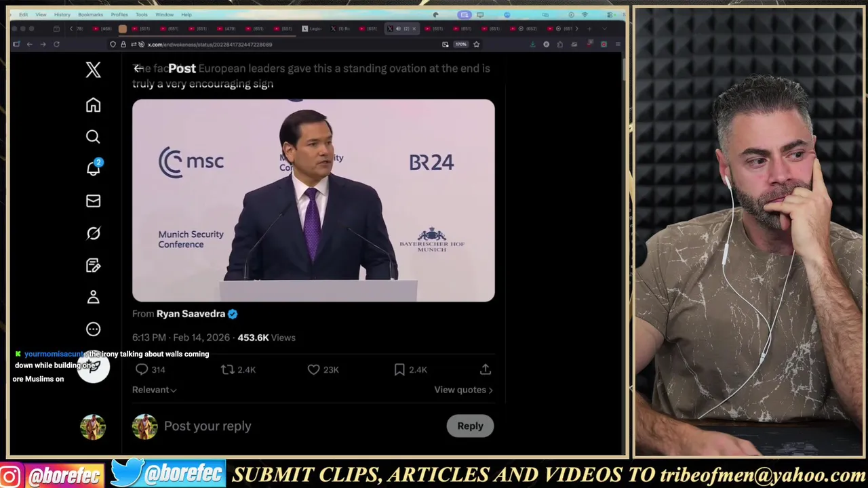Open the Edit menu in menu bar

click(23, 14)
